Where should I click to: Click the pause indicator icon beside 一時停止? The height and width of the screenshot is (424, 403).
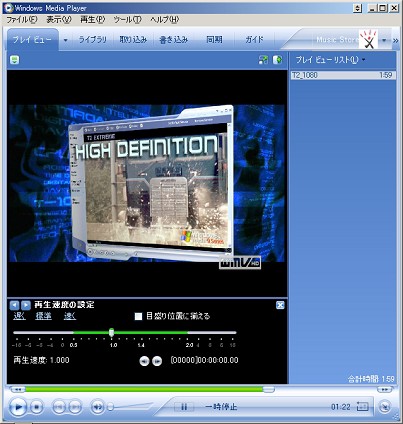point(183,407)
